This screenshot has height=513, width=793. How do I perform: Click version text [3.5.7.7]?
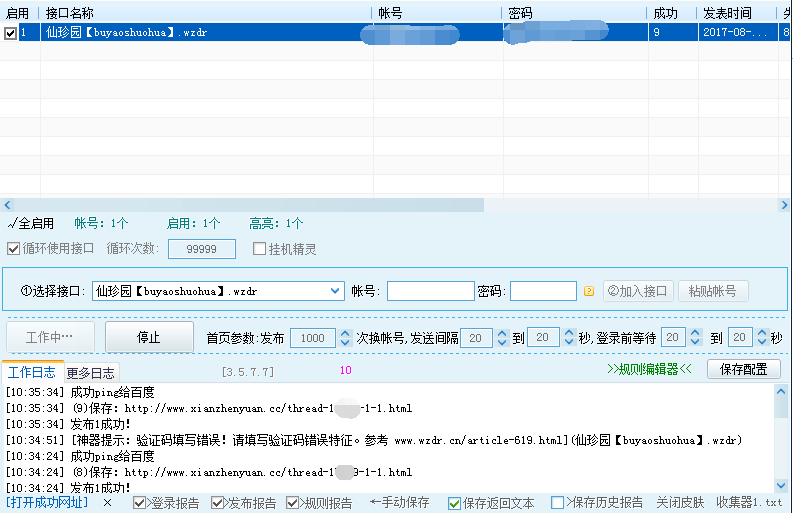click(x=248, y=372)
